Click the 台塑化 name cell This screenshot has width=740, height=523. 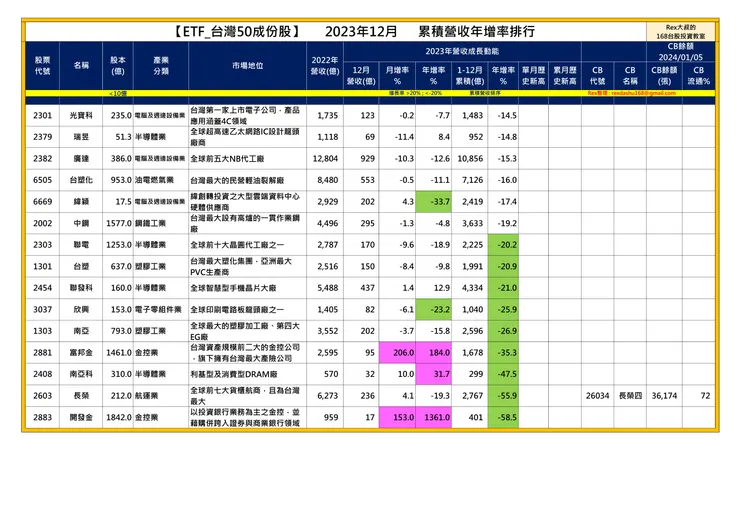(81, 180)
